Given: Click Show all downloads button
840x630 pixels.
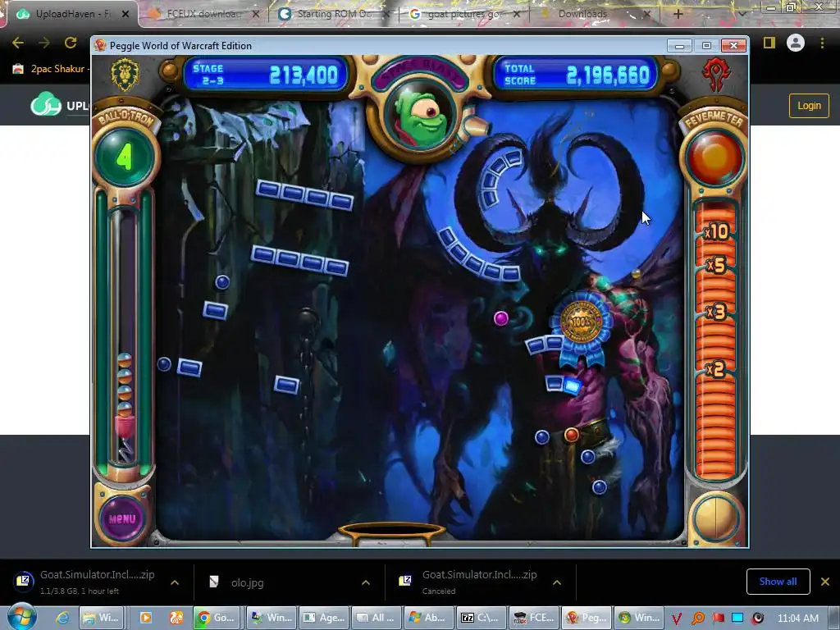Looking at the screenshot, I should (x=778, y=582).
